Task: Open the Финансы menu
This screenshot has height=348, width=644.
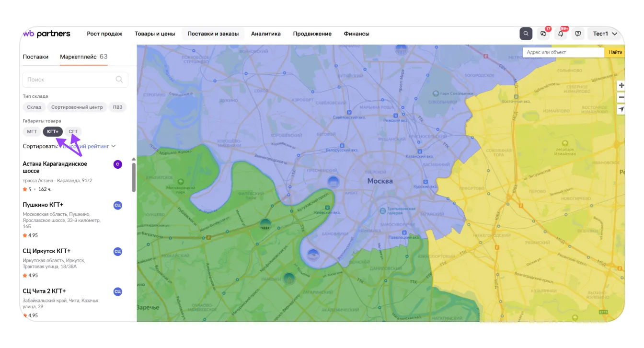Action: tap(356, 34)
